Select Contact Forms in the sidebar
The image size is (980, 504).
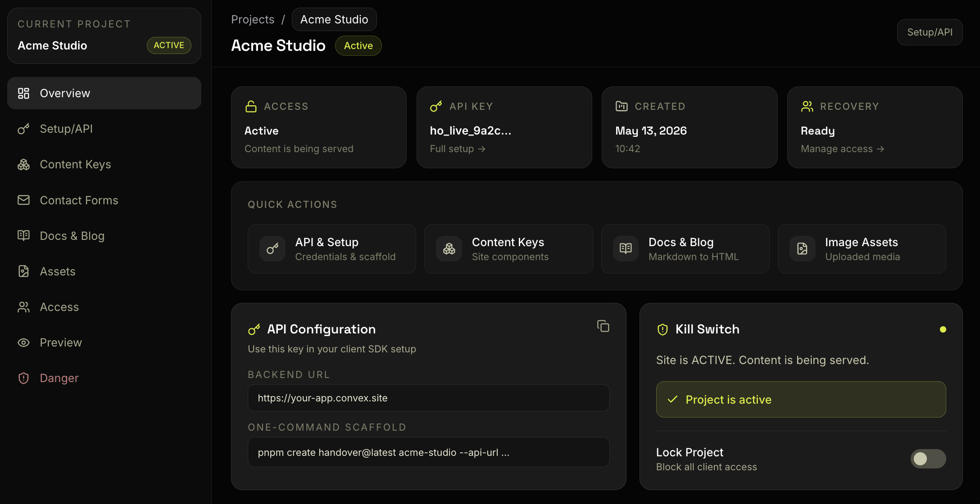(104, 200)
